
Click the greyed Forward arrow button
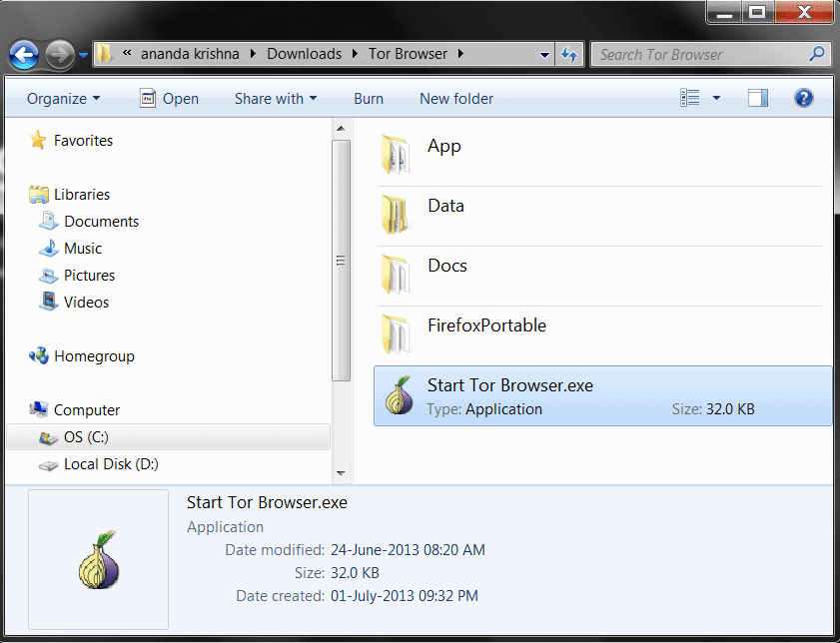pos(60,55)
